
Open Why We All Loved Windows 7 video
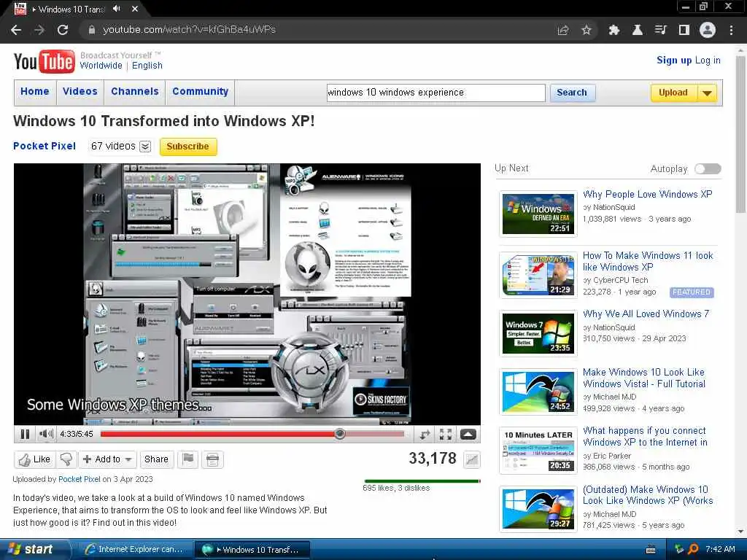(x=646, y=314)
